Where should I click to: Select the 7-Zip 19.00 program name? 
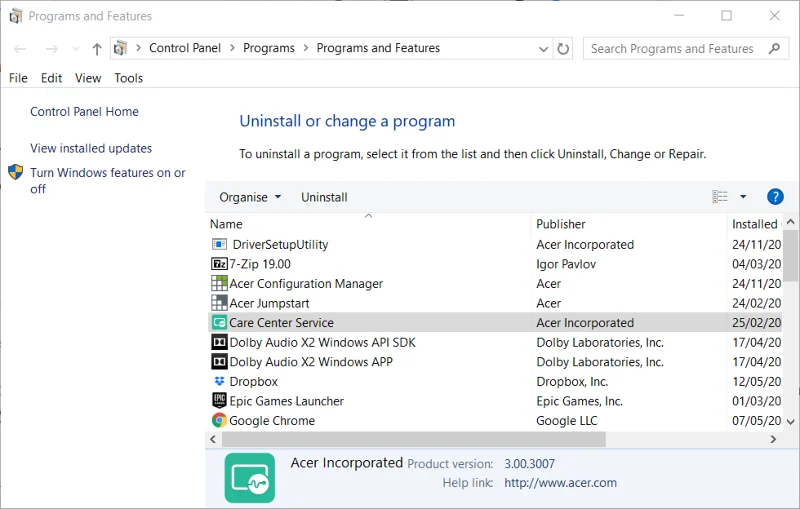tap(260, 264)
